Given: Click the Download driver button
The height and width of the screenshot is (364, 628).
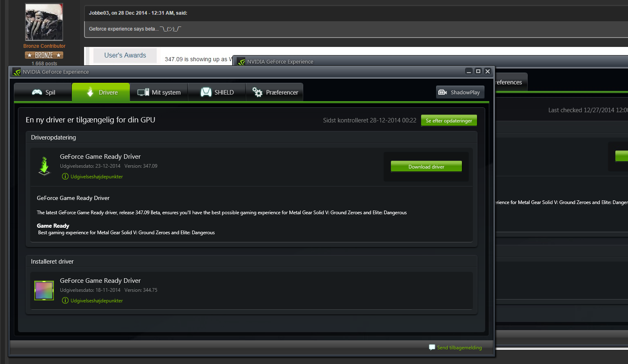Looking at the screenshot, I should [426, 166].
